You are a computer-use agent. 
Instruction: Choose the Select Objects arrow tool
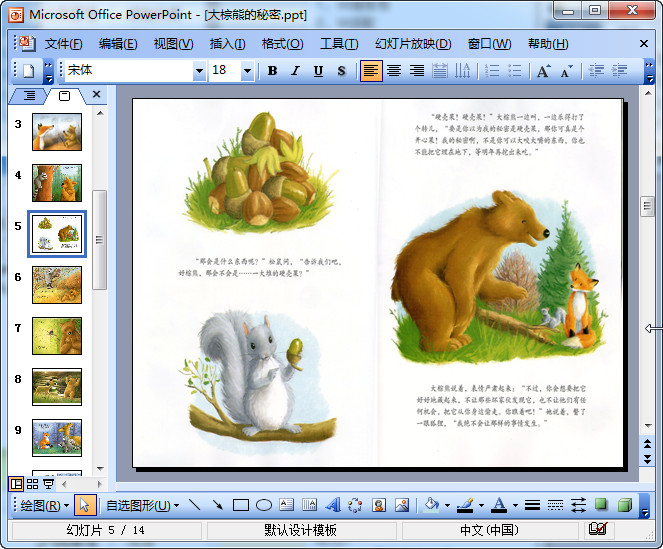point(85,505)
